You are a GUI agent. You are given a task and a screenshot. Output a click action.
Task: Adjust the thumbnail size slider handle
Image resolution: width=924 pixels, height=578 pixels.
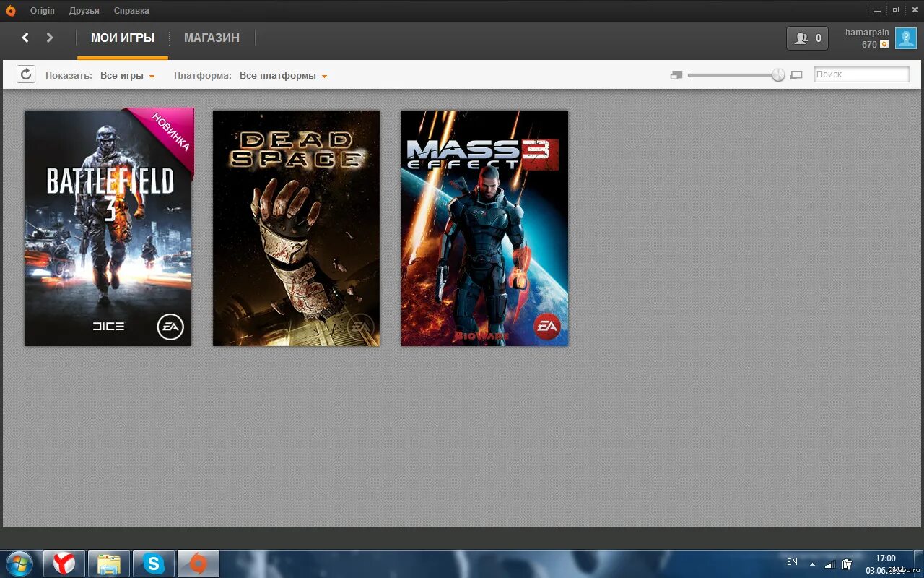[x=778, y=75]
